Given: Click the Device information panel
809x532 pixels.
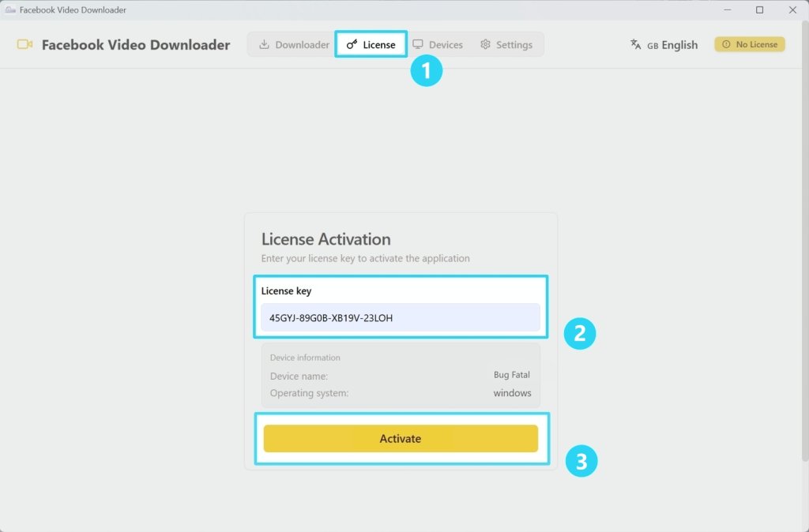Looking at the screenshot, I should (x=401, y=374).
